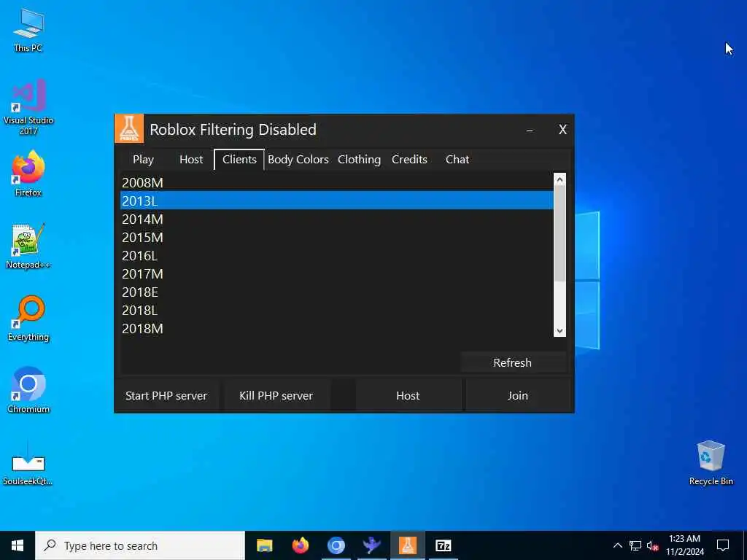Image resolution: width=747 pixels, height=560 pixels.
Task: Click the Refresh button
Action: (513, 363)
